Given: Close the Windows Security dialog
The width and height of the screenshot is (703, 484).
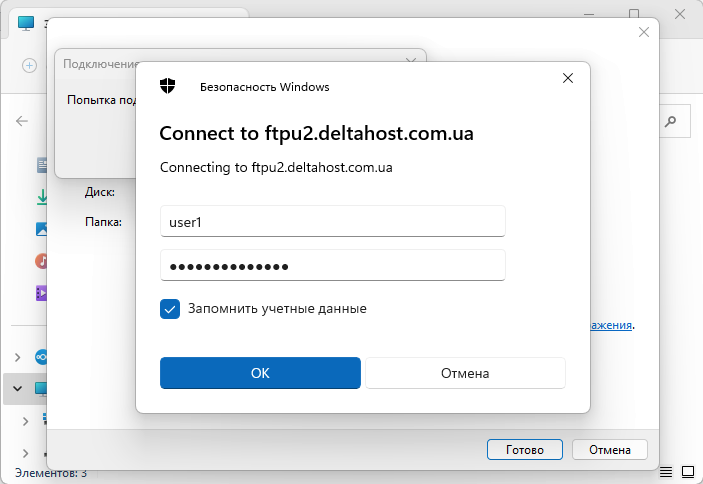Looking at the screenshot, I should [x=568, y=78].
